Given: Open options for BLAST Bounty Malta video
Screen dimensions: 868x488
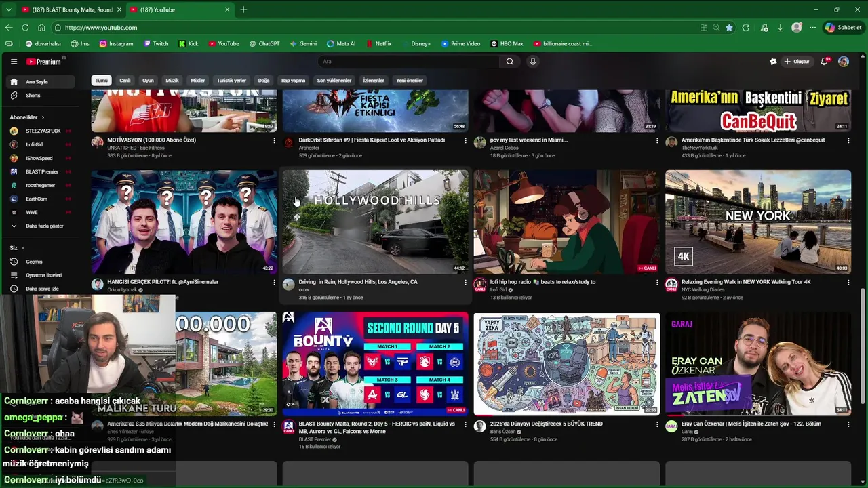Looking at the screenshot, I should click(465, 424).
